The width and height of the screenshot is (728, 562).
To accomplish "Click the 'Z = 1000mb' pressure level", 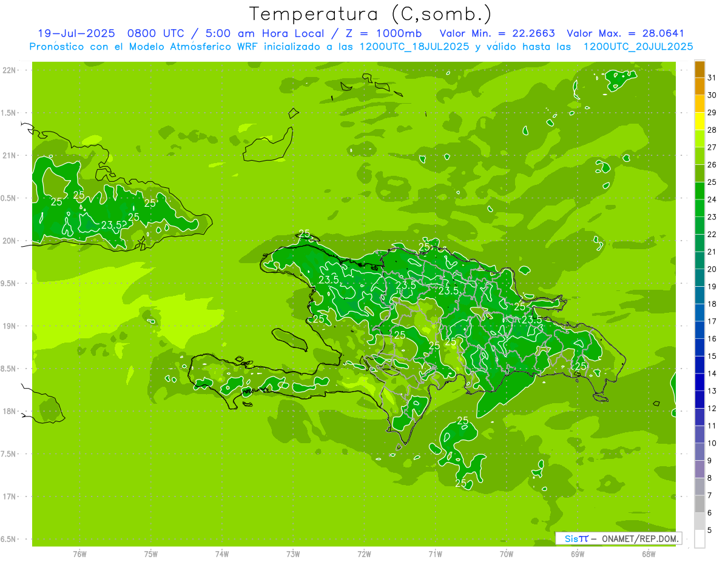I will click(x=385, y=33).
